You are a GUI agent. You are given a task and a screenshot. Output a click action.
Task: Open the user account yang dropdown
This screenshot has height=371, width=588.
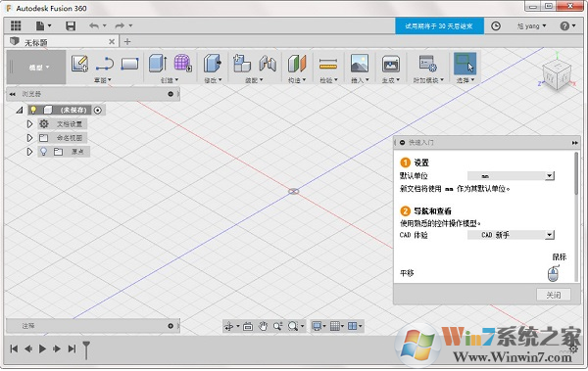tap(531, 25)
